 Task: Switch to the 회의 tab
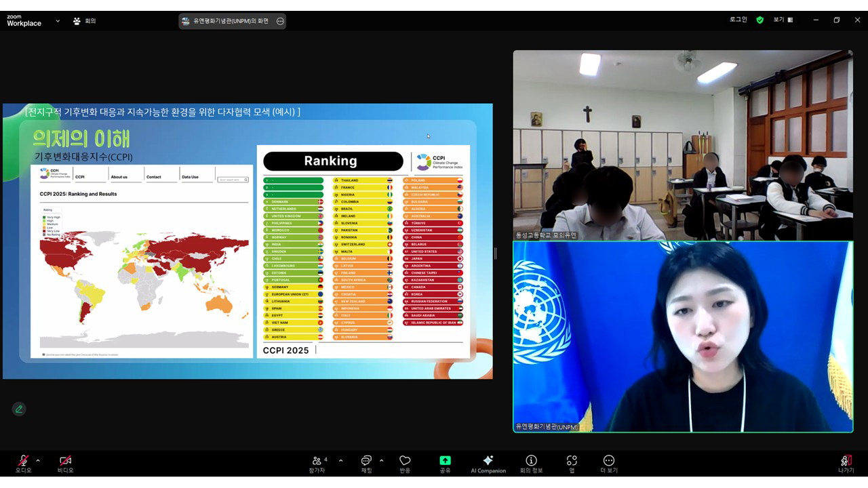[85, 21]
